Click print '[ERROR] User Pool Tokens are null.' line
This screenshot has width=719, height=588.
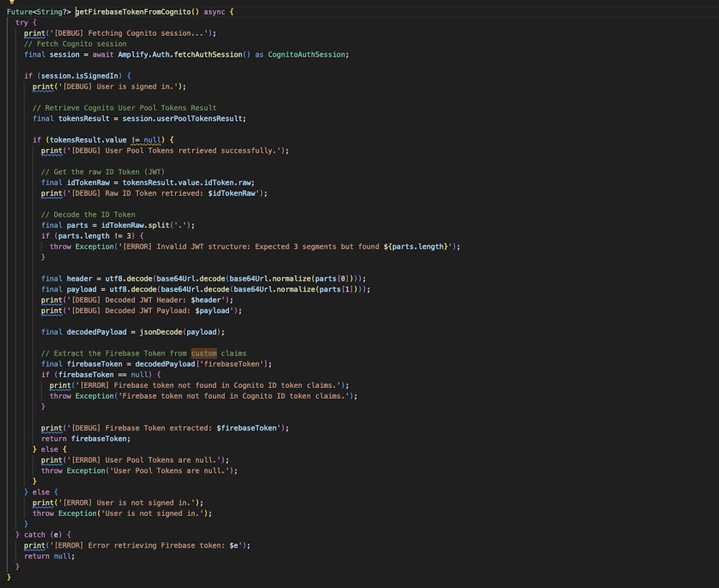coord(135,460)
